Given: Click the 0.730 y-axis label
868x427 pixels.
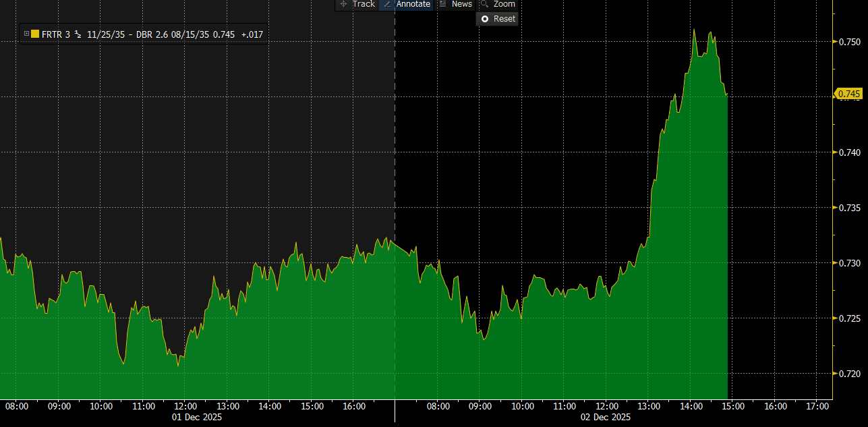Looking at the screenshot, I should (x=849, y=263).
